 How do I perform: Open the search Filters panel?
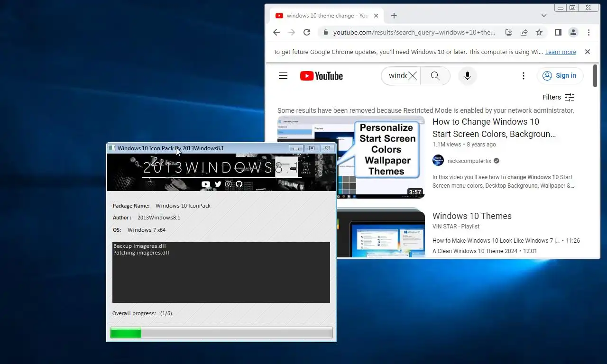tap(558, 97)
